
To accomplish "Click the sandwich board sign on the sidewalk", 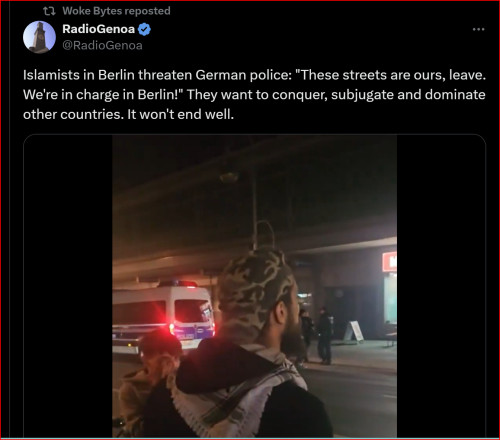I will click(x=354, y=332).
